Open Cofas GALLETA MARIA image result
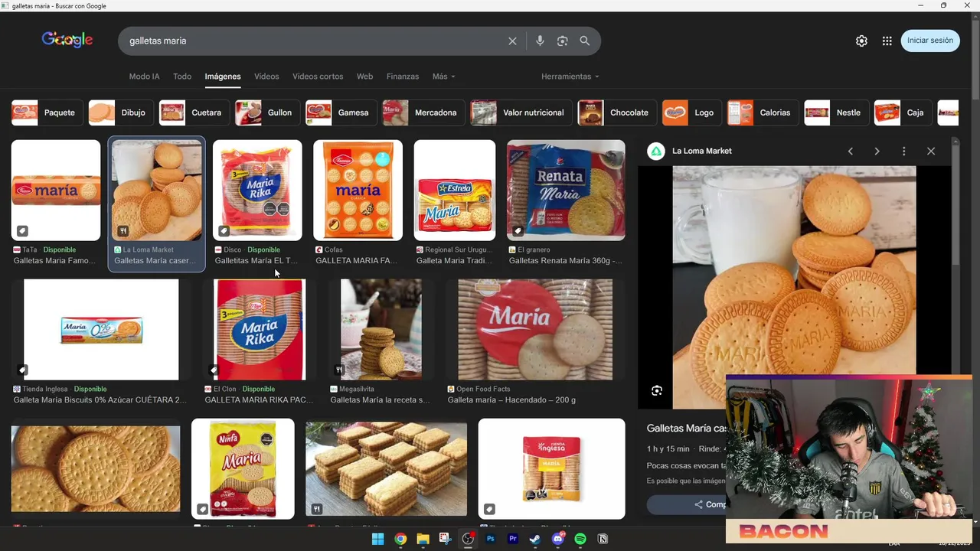 [358, 191]
